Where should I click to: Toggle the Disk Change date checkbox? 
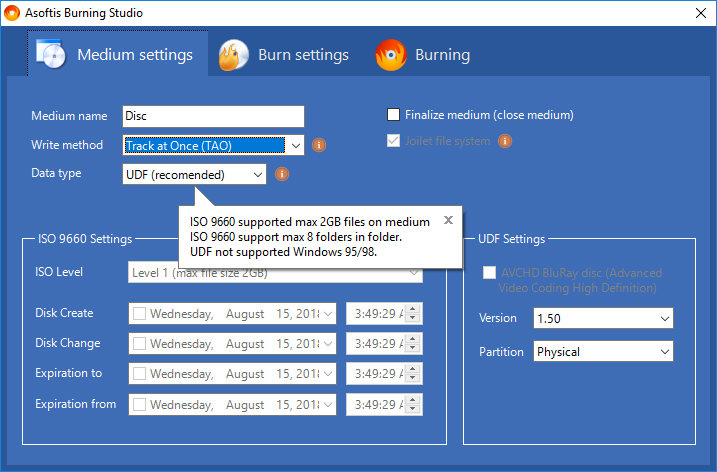point(140,344)
